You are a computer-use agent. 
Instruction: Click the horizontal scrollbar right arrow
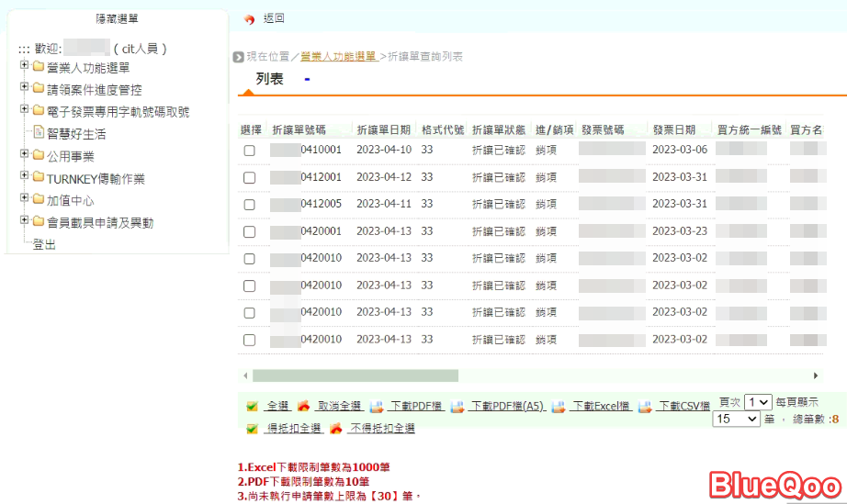point(816,375)
